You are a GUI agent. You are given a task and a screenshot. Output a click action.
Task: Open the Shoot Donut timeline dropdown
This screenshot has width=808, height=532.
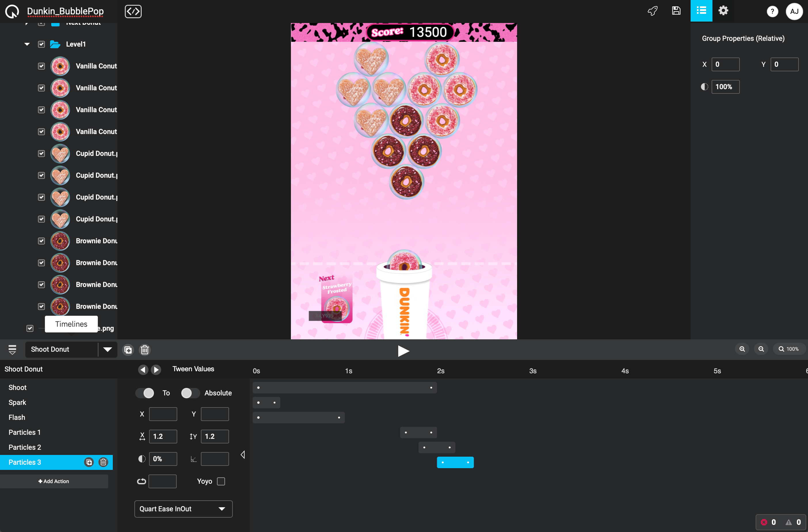(107, 349)
